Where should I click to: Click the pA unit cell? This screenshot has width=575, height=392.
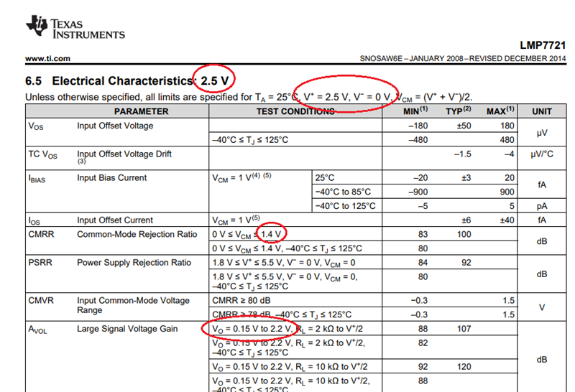point(542,206)
